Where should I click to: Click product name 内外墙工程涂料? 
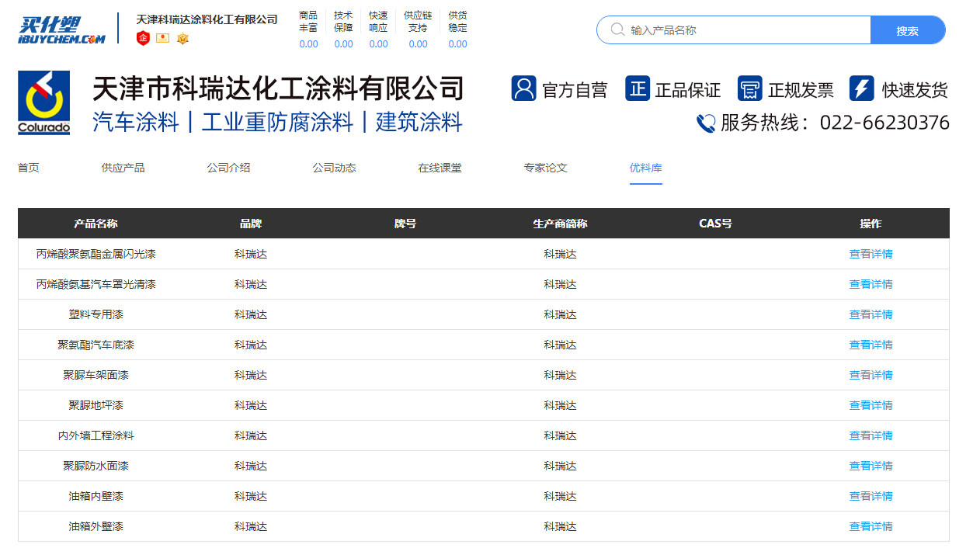click(x=96, y=435)
